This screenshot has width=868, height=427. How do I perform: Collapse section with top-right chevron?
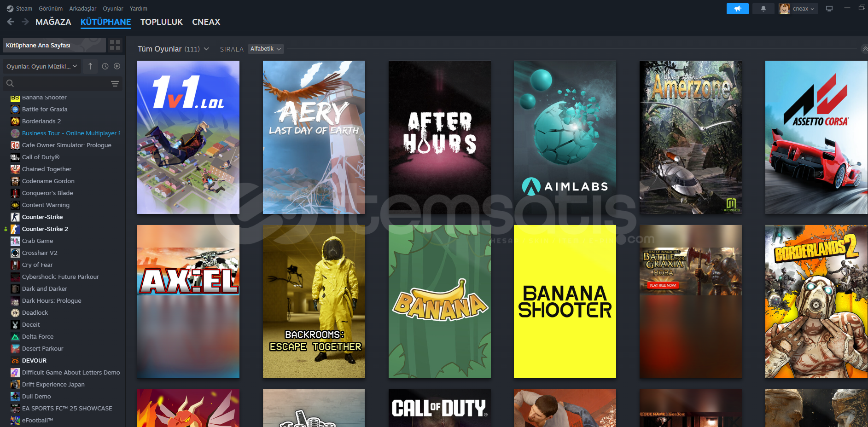click(x=864, y=49)
